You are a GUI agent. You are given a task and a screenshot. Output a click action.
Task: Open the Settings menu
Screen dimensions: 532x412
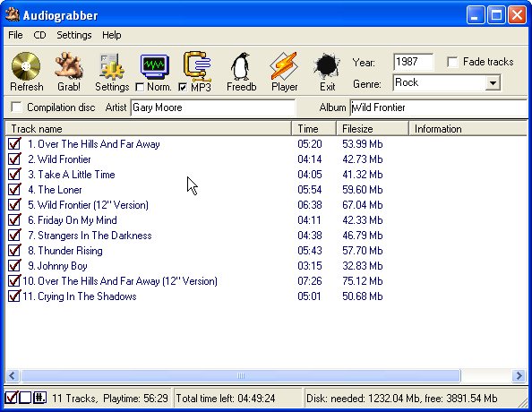(74, 35)
